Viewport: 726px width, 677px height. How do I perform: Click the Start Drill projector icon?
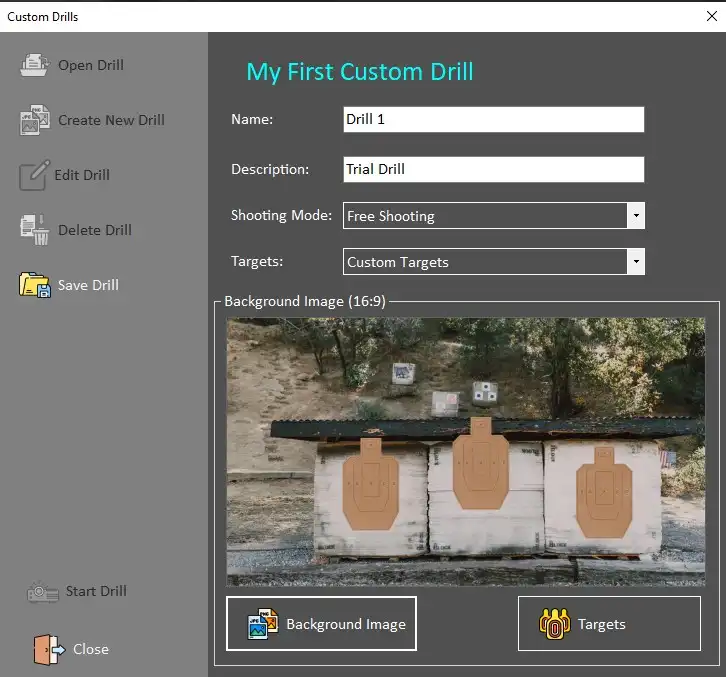(x=43, y=592)
